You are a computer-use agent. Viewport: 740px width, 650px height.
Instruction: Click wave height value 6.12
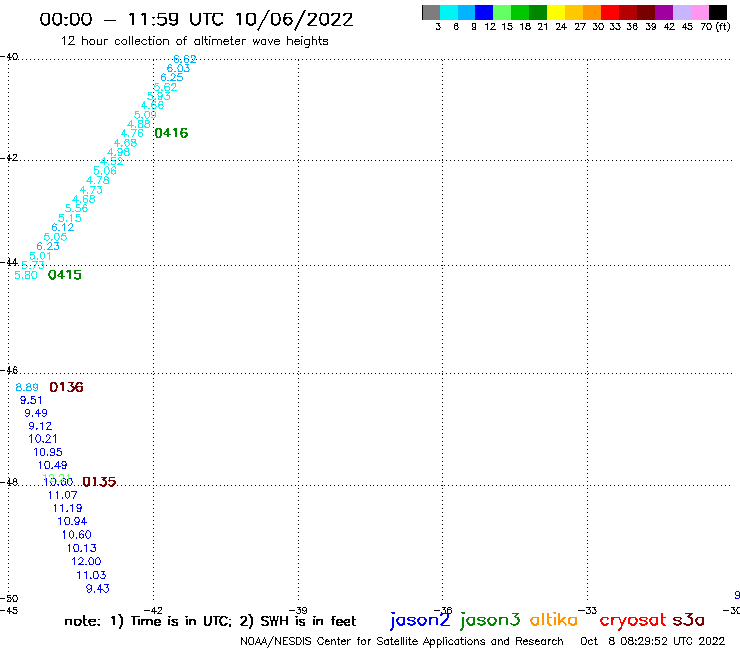[63, 227]
